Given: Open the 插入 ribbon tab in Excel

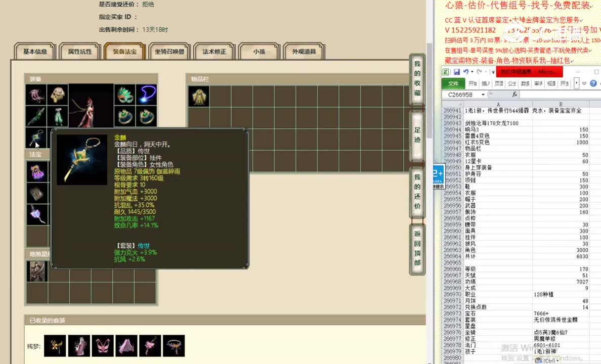Looking at the screenshot, I should (x=486, y=83).
